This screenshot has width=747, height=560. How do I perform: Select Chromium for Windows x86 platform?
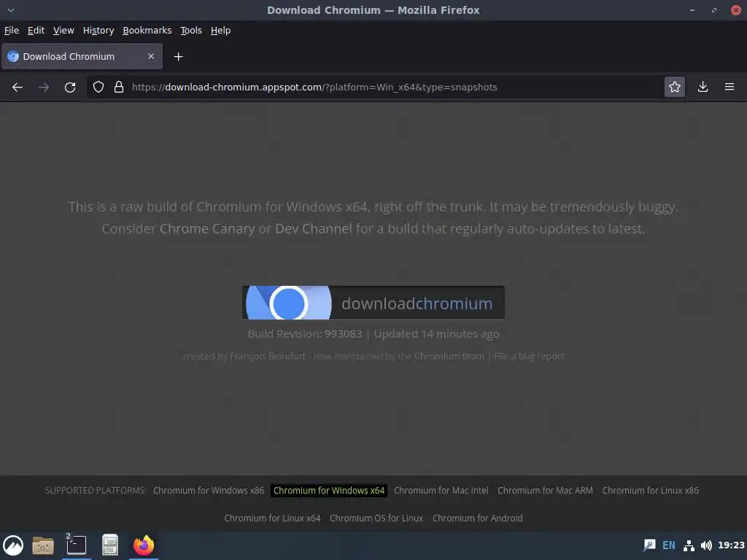(x=209, y=491)
